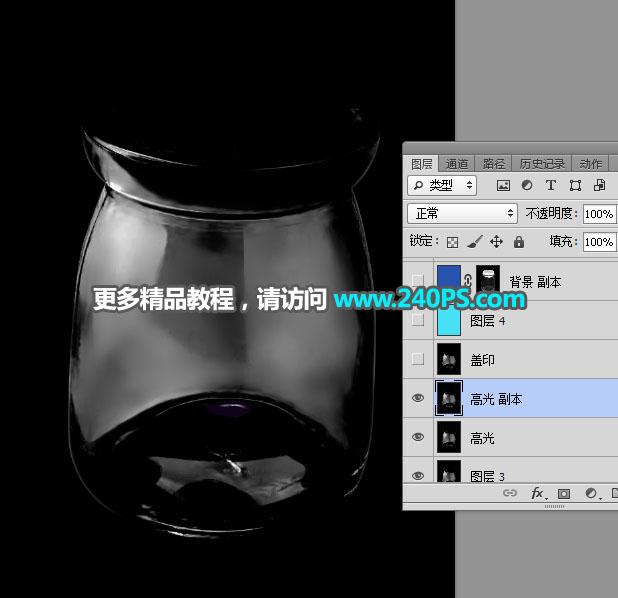Create new adjustment layer icon
This screenshot has height=598, width=618.
click(592, 493)
